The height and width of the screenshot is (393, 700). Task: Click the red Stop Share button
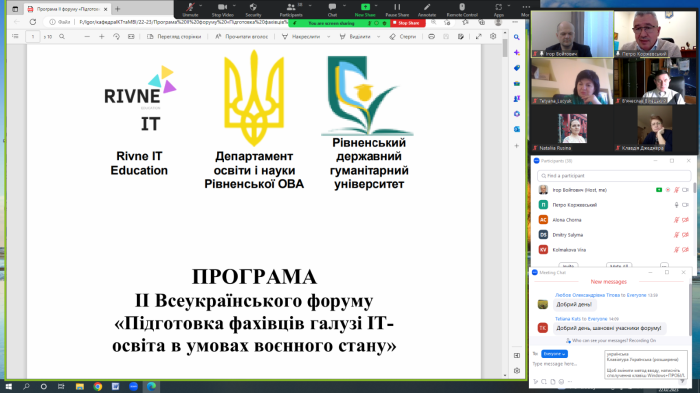(x=408, y=23)
